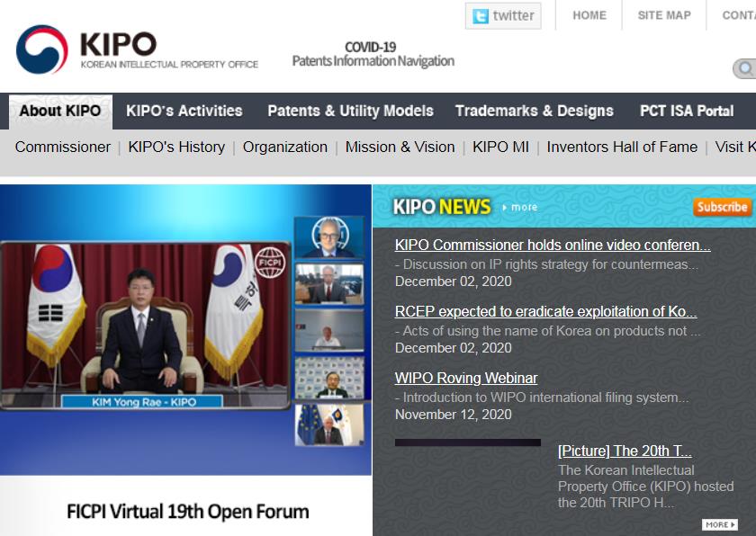
Task: Select the top video participant thumbnail
Action: 329,237
